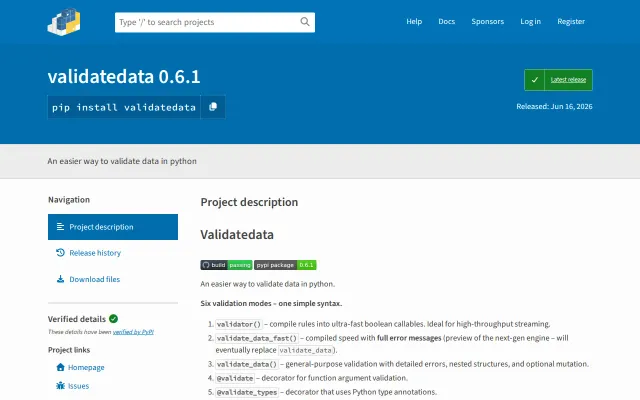Click the validate_data_fast() code snippet
The width and height of the screenshot is (640, 400).
click(x=257, y=338)
